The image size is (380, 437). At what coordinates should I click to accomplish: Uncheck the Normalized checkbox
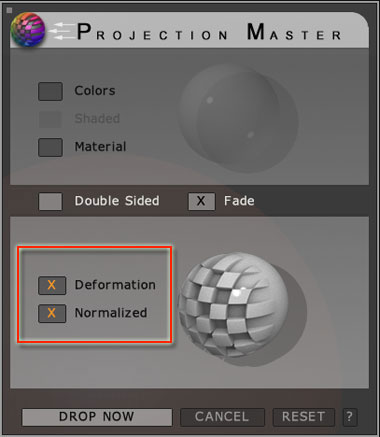[x=52, y=313]
